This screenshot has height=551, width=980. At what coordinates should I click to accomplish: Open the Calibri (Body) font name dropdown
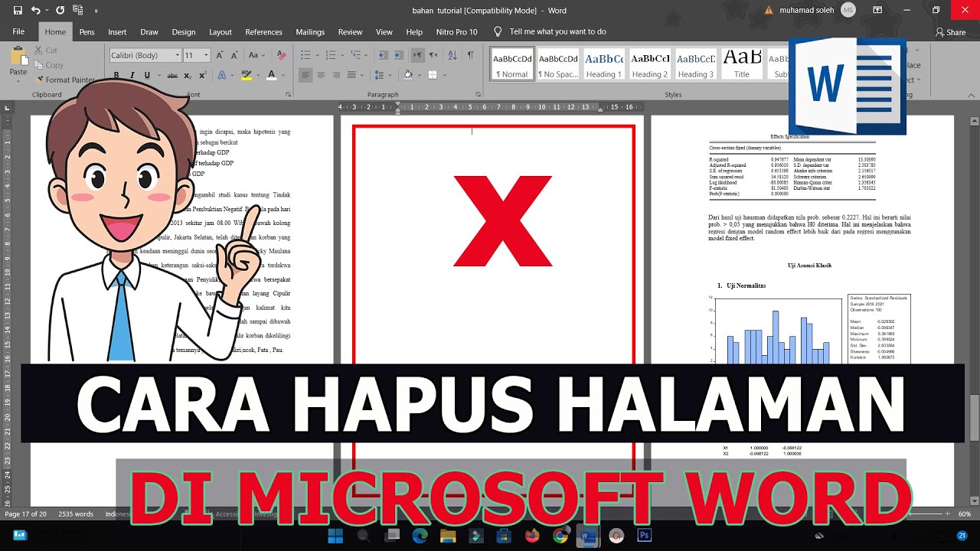[x=178, y=55]
